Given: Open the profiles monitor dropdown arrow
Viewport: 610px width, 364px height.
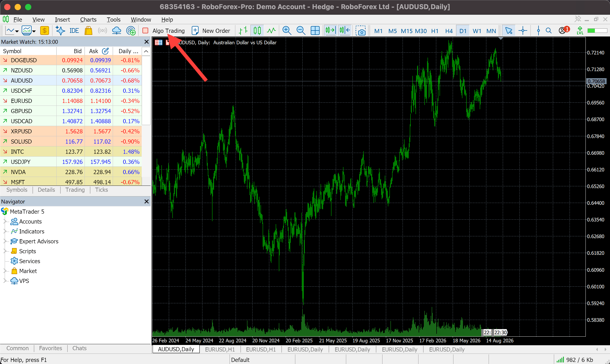Looking at the screenshot, I should click(34, 31).
